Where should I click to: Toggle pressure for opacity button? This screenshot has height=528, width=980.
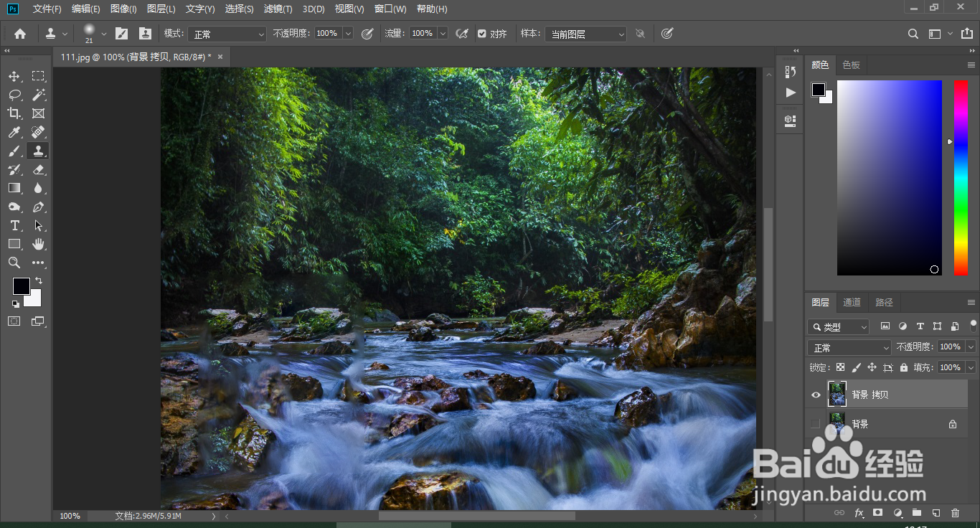367,34
